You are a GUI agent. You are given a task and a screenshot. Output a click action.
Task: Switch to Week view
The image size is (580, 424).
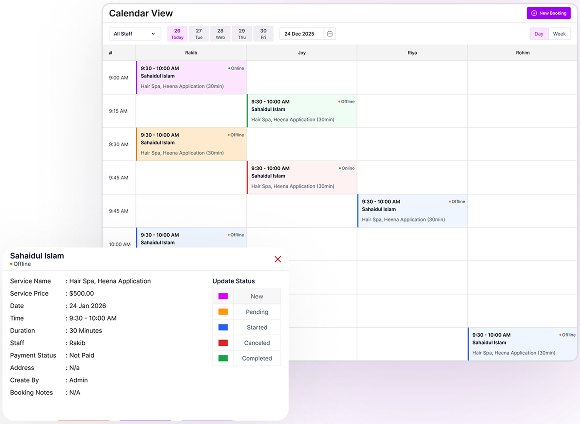click(559, 34)
